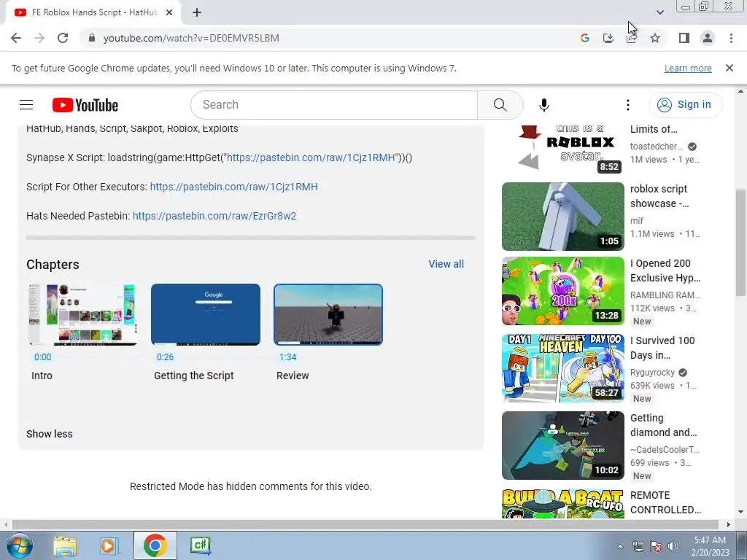This screenshot has width=747, height=560.
Task: Click the horizontal scrollbar at page bottom
Action: click(365, 524)
